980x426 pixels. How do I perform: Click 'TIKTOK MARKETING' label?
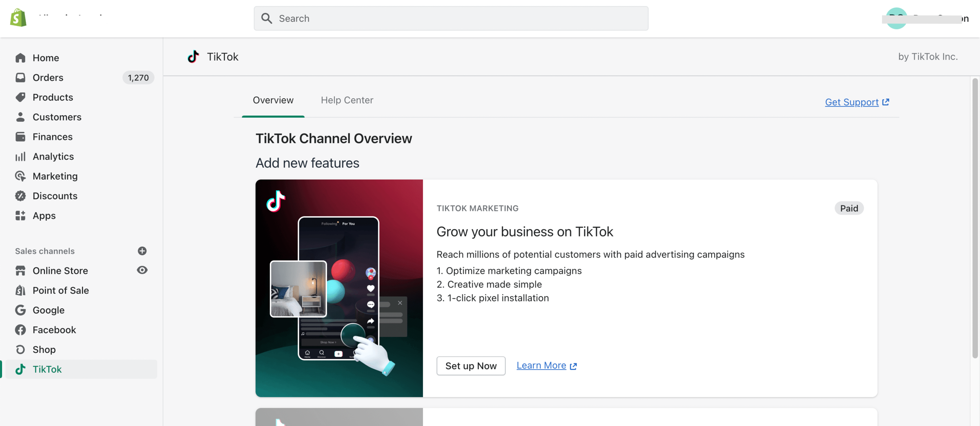(477, 208)
